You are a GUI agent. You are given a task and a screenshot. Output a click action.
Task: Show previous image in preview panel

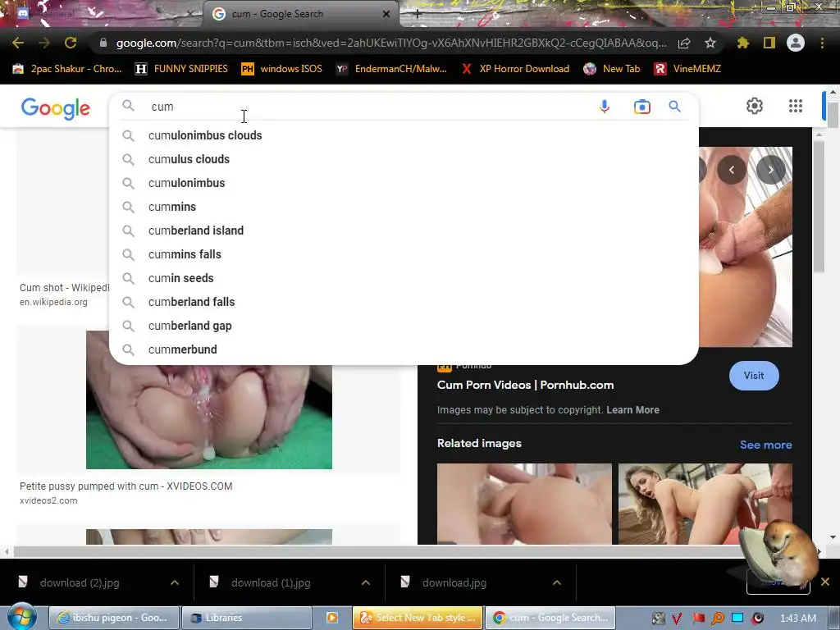click(731, 170)
